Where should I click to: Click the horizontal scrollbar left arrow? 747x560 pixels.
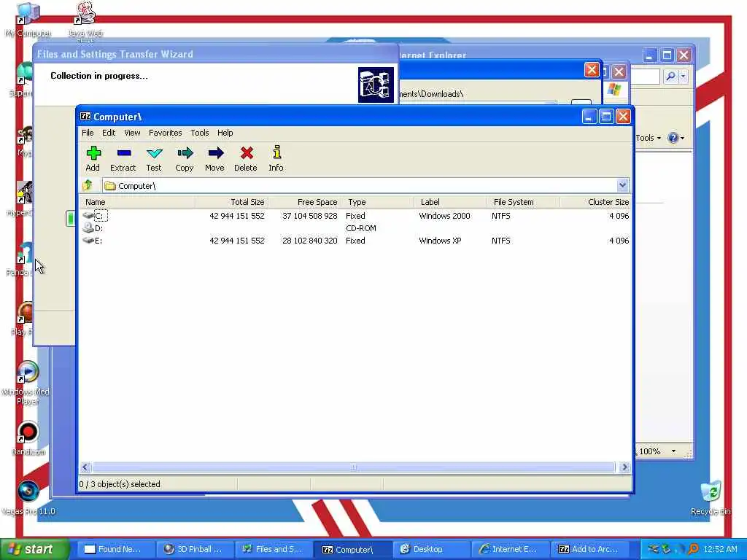coord(85,467)
